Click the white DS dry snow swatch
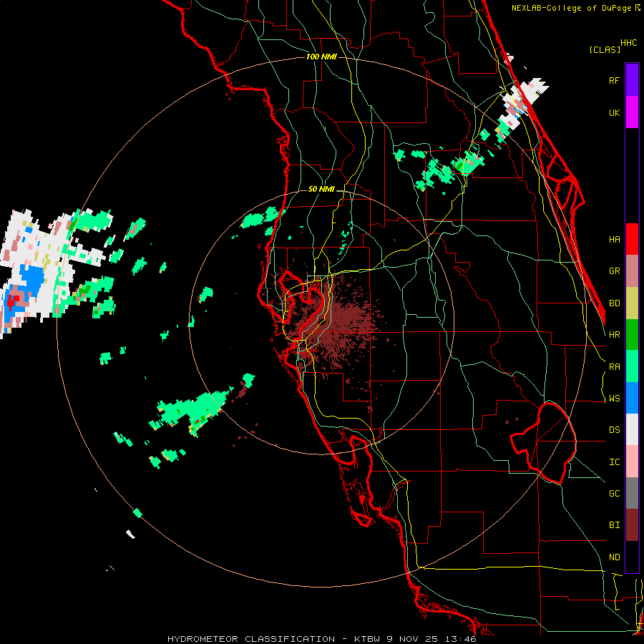 tap(632, 429)
